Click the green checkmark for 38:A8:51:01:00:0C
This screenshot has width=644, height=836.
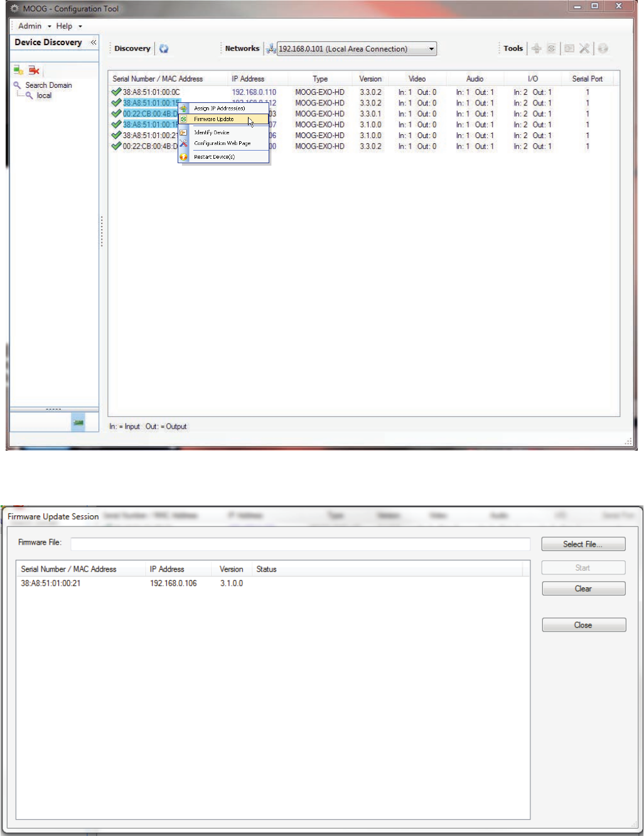pyautogui.click(x=116, y=92)
